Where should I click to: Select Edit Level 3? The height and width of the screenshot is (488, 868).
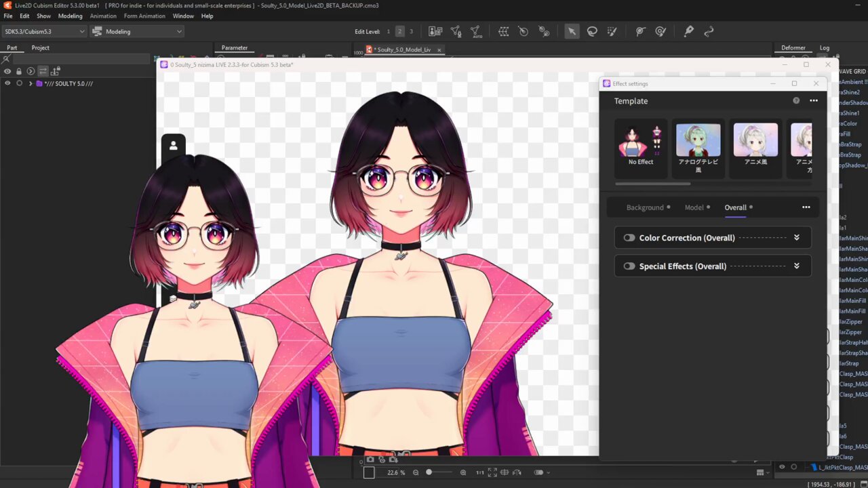tap(411, 31)
